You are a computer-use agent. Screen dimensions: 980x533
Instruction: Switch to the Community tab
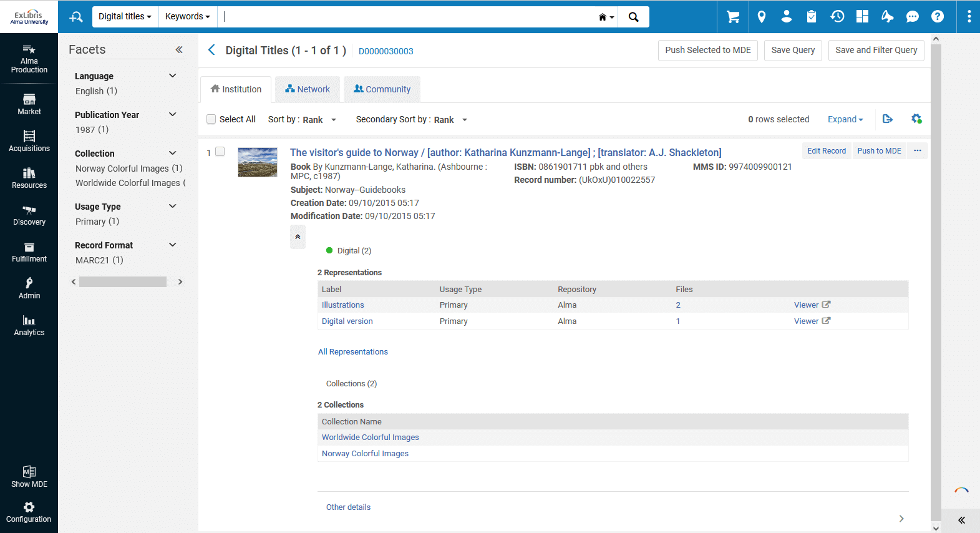pyautogui.click(x=382, y=89)
